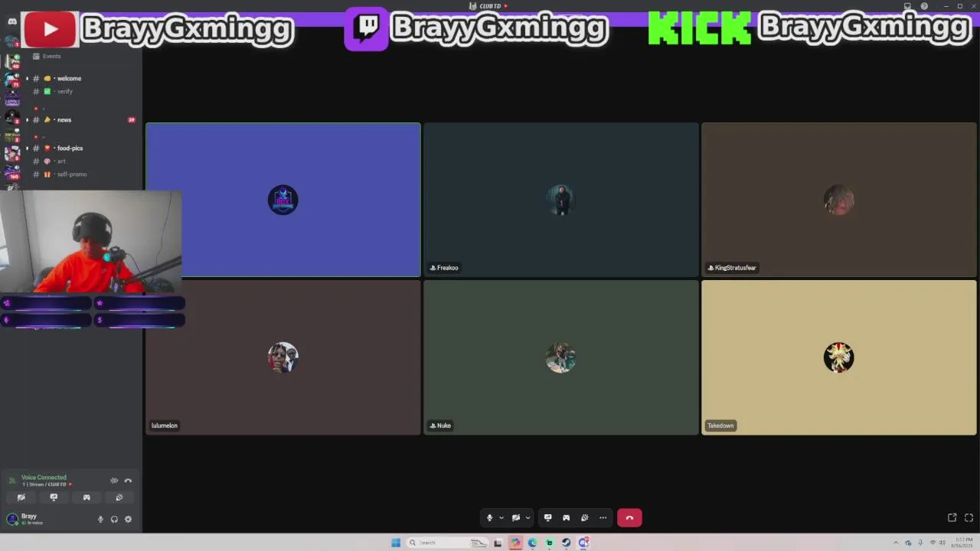980x551 pixels.
Task: Enter full screen call view
Action: click(x=969, y=518)
